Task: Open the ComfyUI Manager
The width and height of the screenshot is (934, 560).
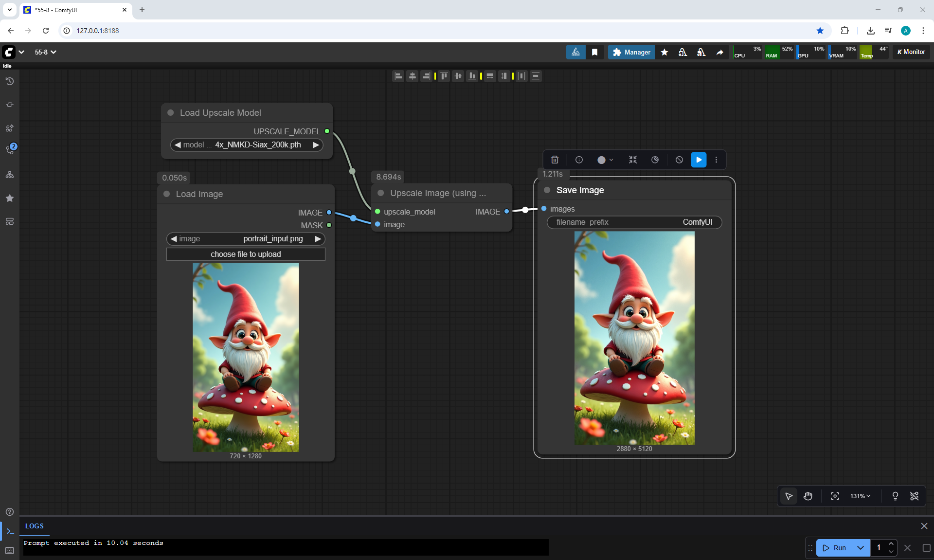Action: coord(631,52)
